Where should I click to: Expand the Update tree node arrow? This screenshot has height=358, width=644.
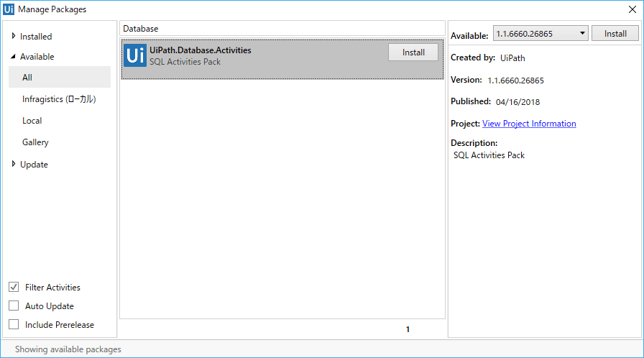point(14,164)
